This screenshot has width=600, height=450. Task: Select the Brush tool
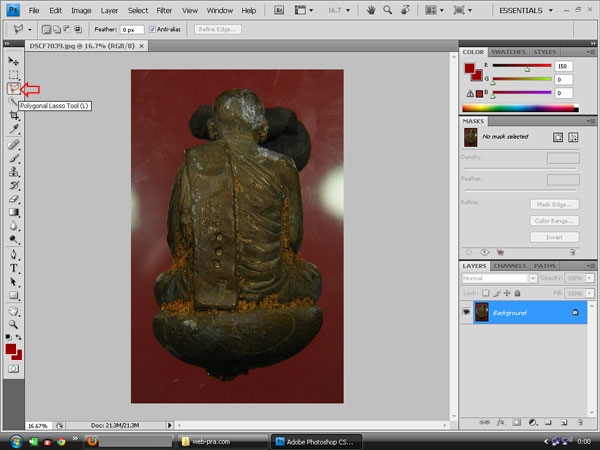(13, 158)
